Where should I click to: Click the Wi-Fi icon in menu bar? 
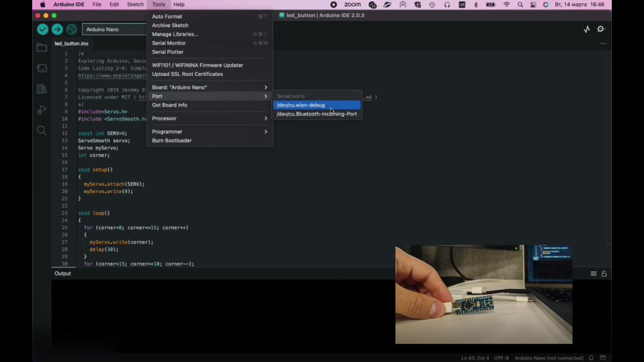(x=507, y=5)
